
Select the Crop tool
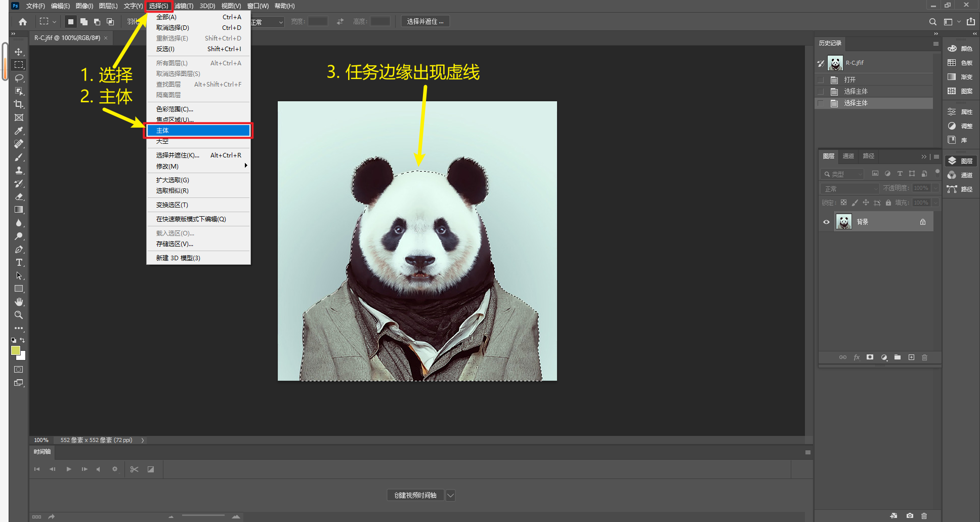(19, 104)
